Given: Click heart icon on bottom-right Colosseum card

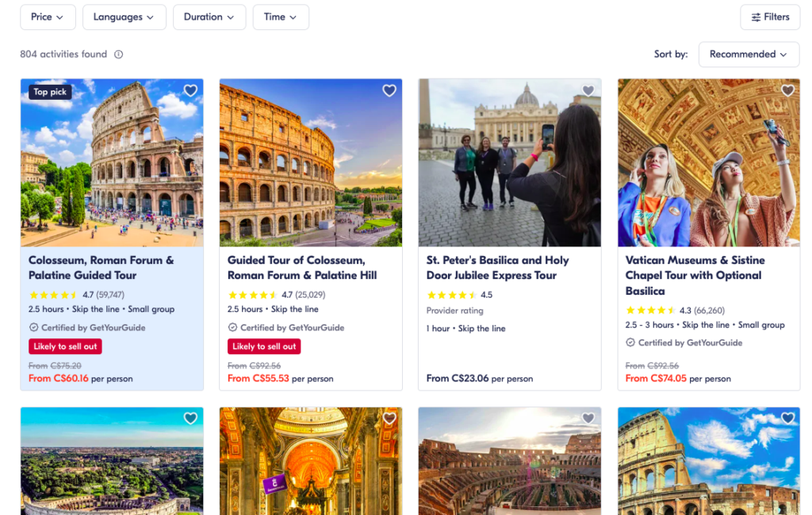Looking at the screenshot, I should pyautogui.click(x=787, y=418).
